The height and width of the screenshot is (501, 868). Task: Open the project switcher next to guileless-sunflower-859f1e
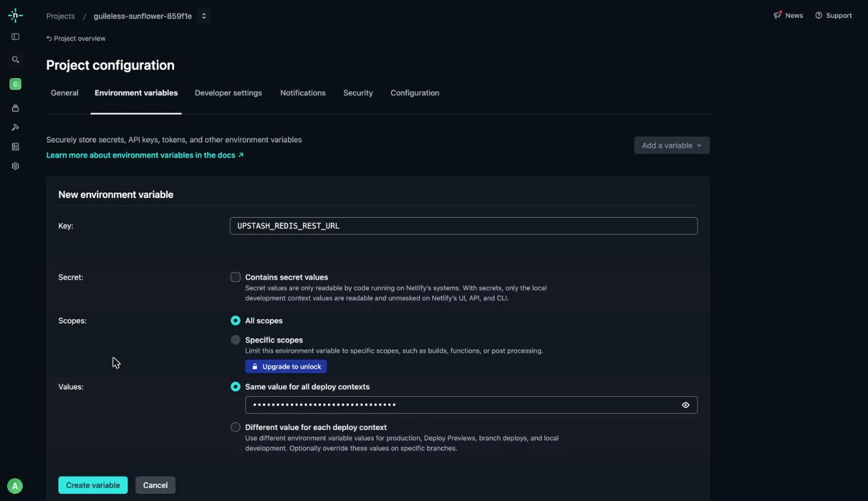pos(204,16)
